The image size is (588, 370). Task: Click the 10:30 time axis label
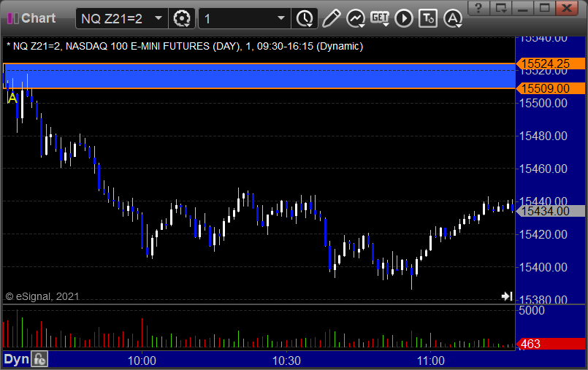[286, 361]
